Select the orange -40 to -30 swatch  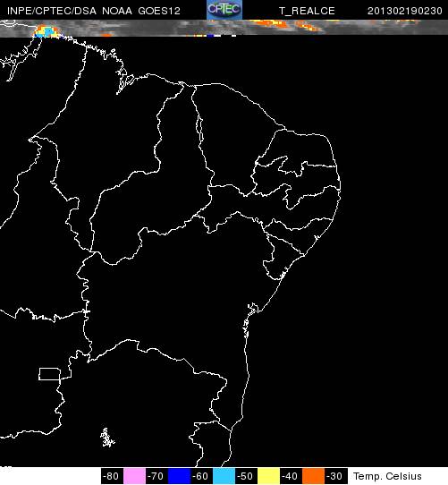click(313, 476)
